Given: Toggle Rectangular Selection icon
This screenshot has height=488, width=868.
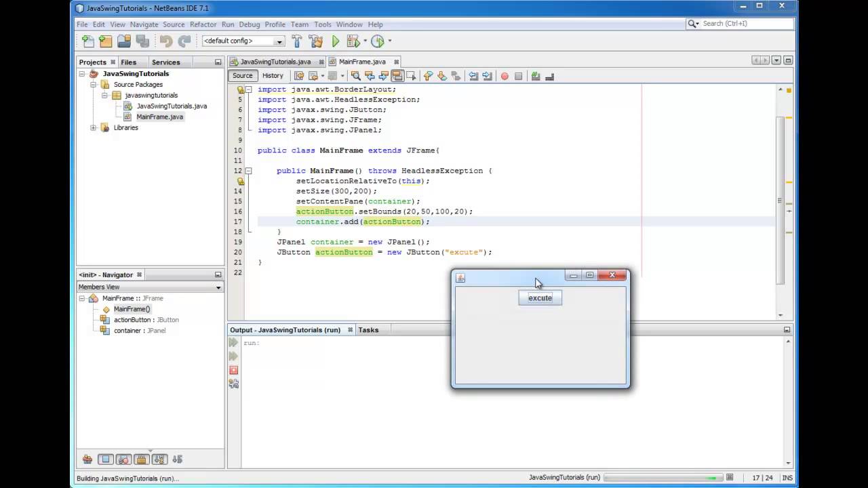Looking at the screenshot, I should (411, 76).
